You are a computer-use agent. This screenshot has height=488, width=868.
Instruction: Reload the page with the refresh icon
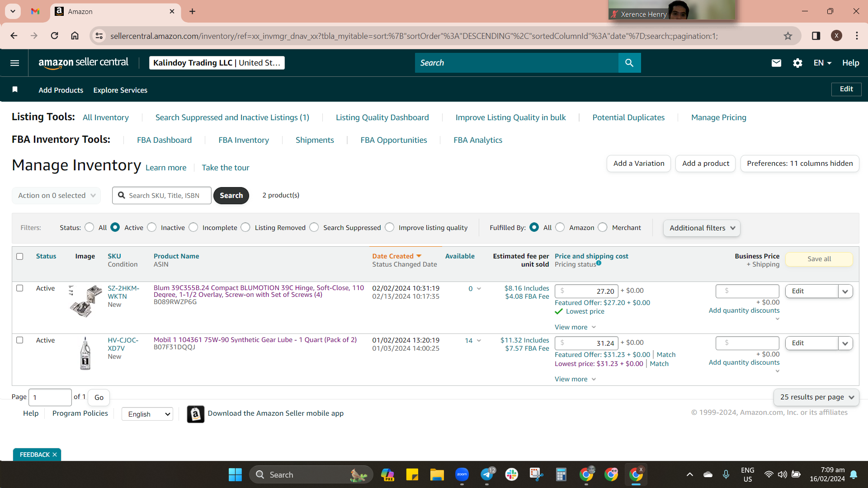point(54,36)
